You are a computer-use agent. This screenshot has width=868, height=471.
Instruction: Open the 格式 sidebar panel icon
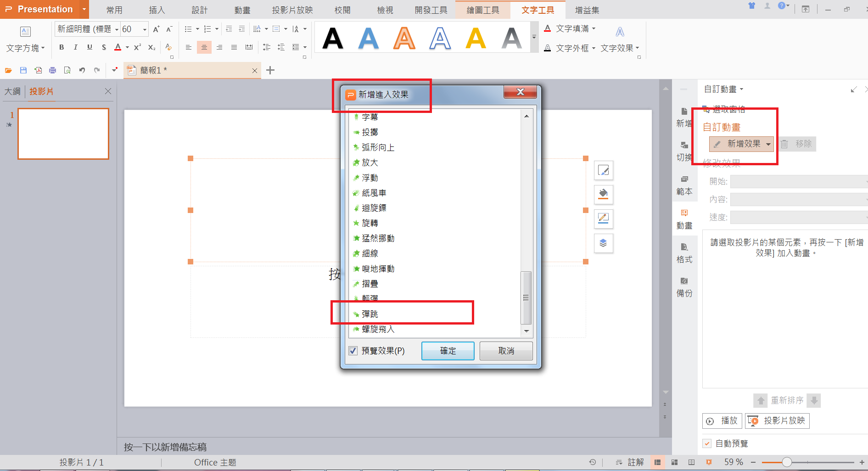coord(684,253)
